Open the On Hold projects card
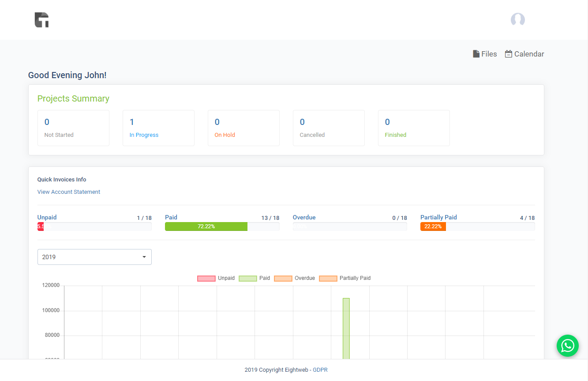The image size is (588, 381). point(243,128)
